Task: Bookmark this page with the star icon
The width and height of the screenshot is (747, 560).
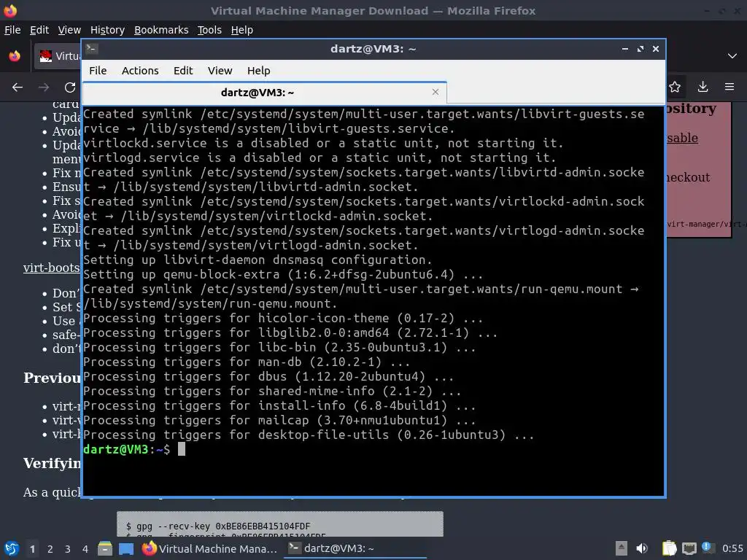Action: click(675, 87)
